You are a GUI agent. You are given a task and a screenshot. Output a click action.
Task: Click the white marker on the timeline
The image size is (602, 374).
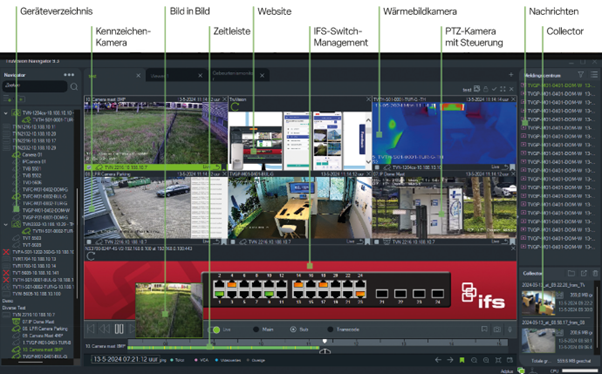tap(325, 341)
